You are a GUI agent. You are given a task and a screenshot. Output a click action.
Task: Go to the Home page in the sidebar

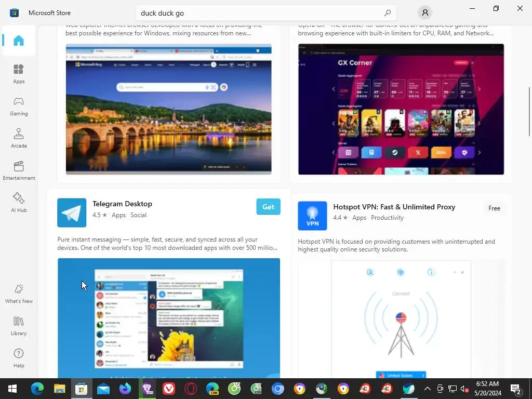pos(19,41)
